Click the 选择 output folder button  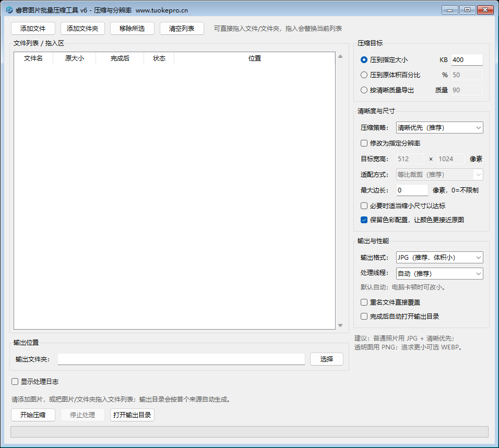coord(327,359)
